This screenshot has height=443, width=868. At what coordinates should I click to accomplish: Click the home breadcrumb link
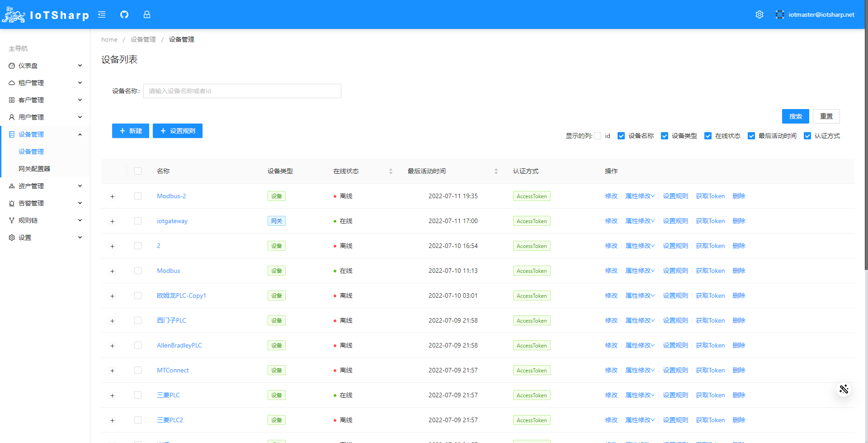[x=109, y=39]
